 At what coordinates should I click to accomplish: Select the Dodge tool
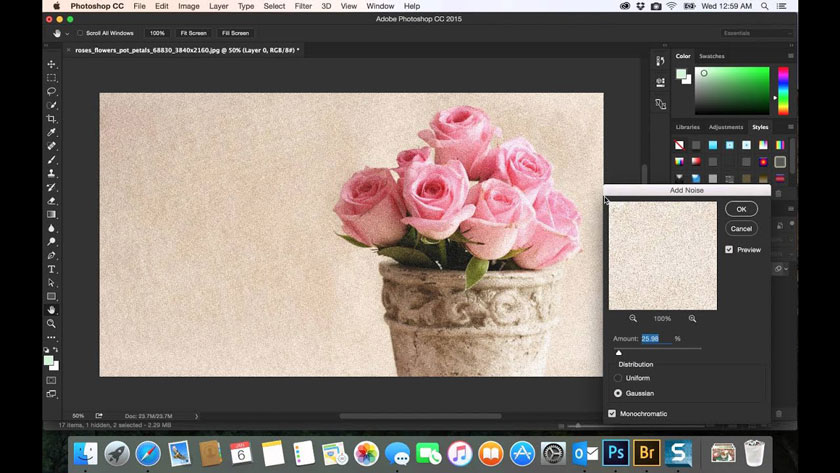click(x=51, y=242)
